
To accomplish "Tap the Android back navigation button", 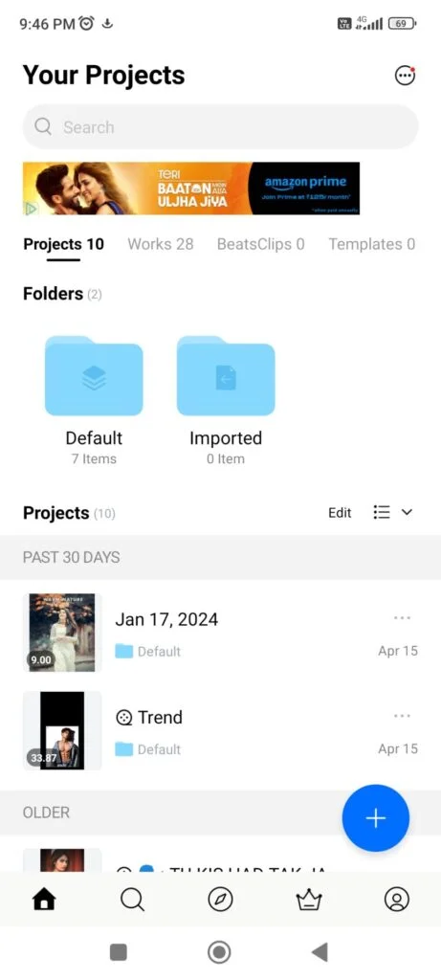I will (320, 952).
